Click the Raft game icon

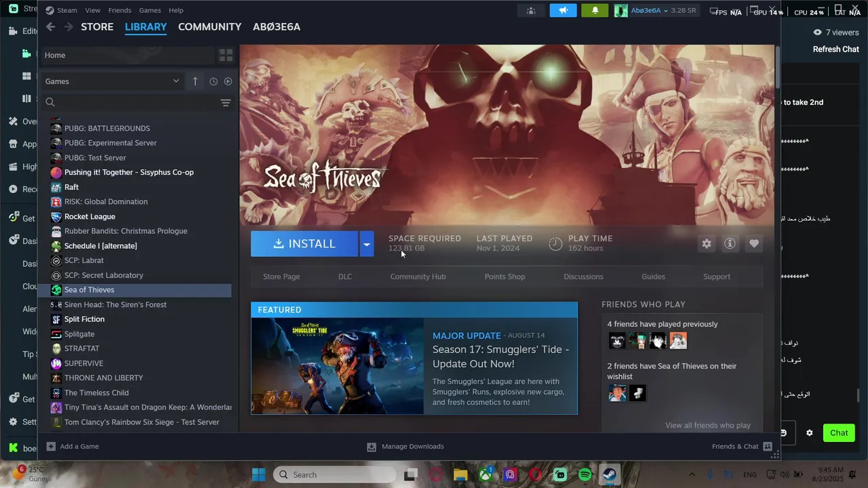click(56, 187)
